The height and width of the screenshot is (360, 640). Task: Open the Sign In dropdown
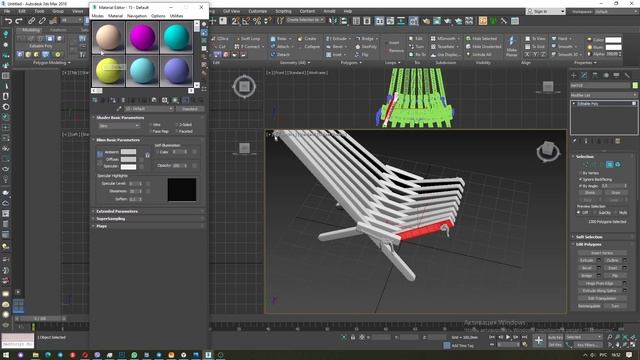(x=546, y=11)
